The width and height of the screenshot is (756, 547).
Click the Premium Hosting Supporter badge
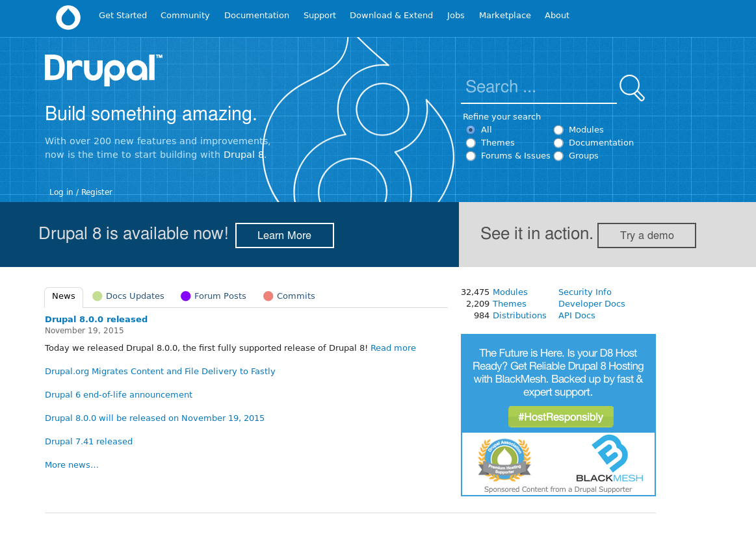click(x=504, y=460)
